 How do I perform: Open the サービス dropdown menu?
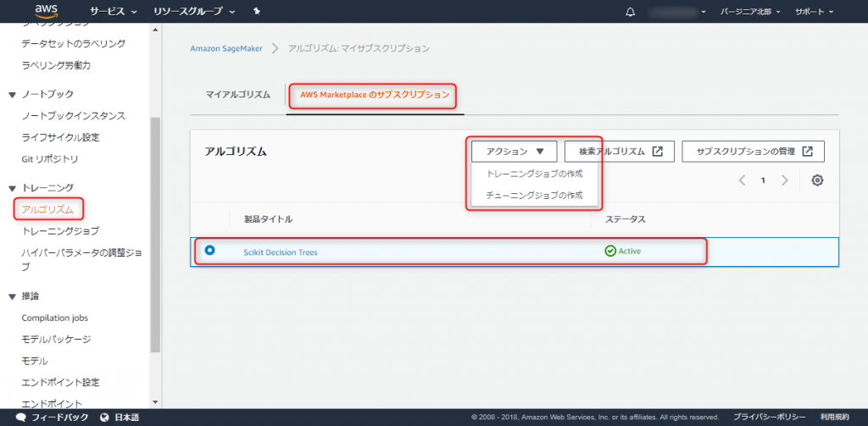coord(114,12)
